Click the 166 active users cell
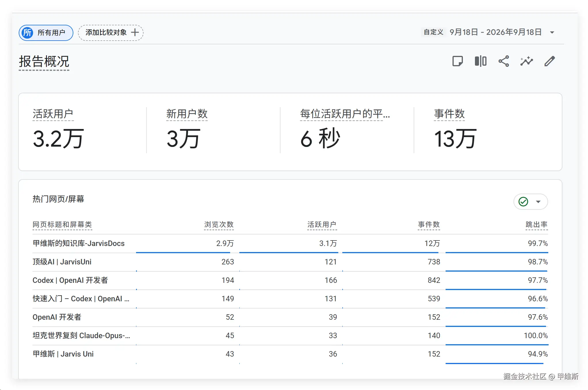The width and height of the screenshot is (588, 390). tap(331, 280)
